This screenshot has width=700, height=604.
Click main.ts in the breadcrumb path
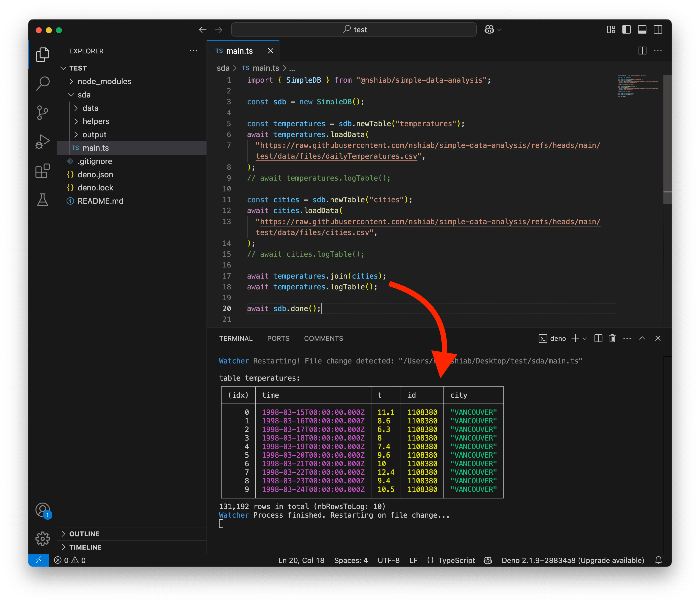click(266, 68)
